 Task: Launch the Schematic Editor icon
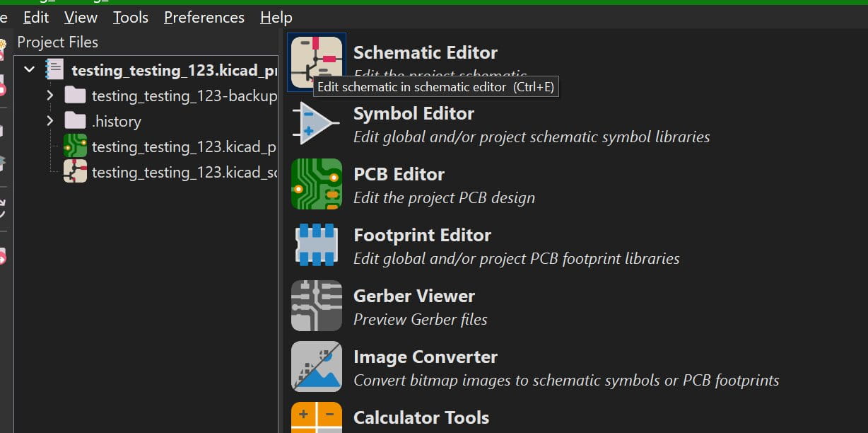[316, 62]
